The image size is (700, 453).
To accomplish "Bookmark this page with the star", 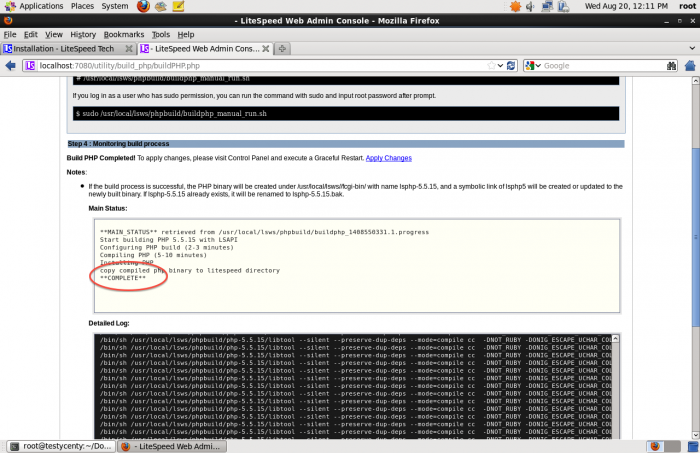I will (492, 66).
